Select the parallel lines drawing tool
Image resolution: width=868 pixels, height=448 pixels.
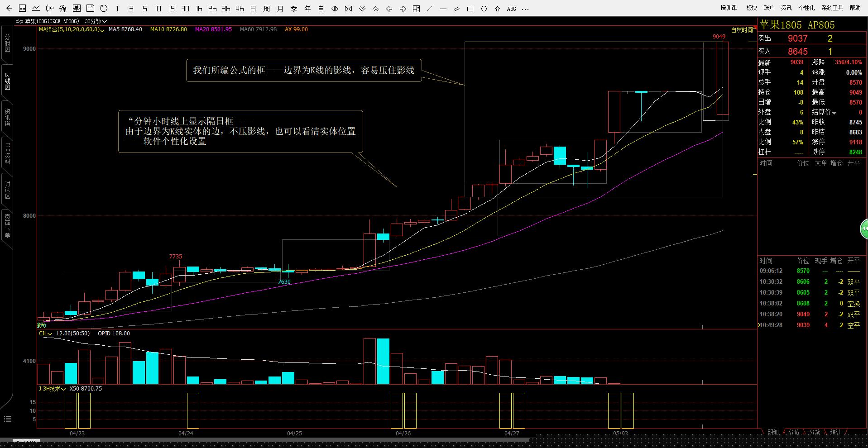click(457, 9)
